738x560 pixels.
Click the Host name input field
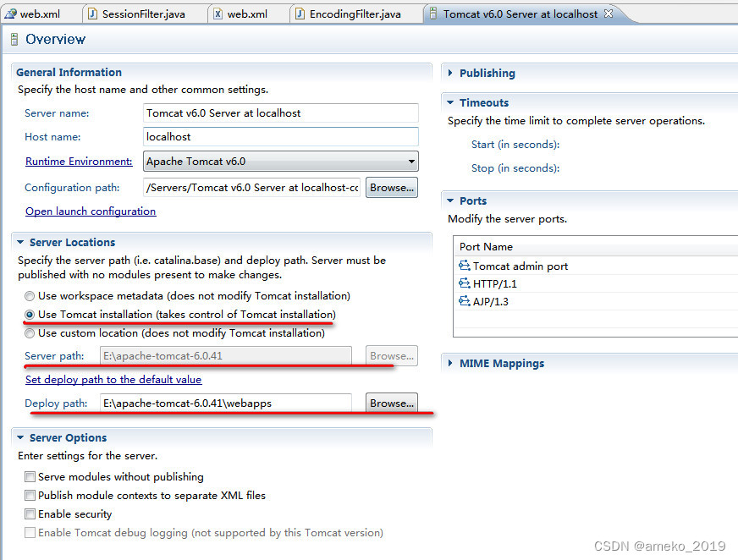pyautogui.click(x=280, y=136)
